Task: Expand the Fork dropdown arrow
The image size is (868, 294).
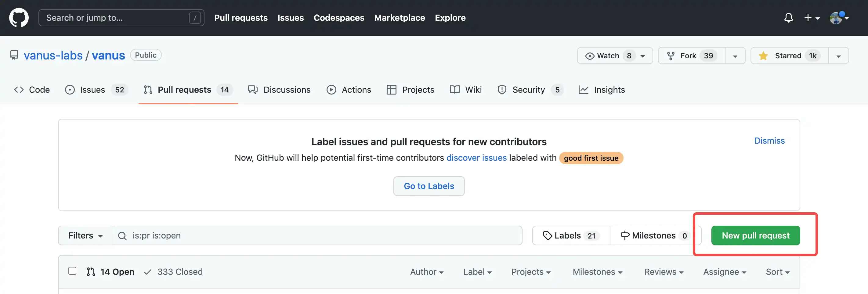Action: click(735, 56)
